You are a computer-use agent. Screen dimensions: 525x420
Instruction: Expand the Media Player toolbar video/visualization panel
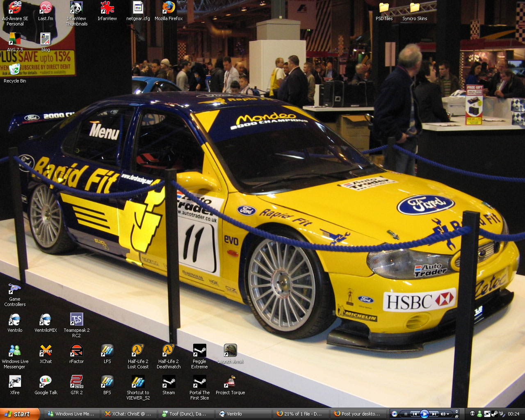click(457, 411)
